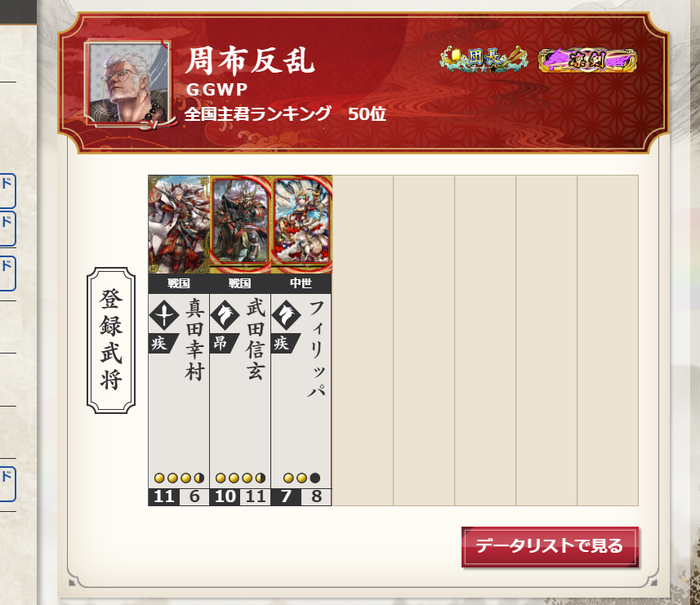Click the 団長 rank badge
Image resolution: width=700 pixels, height=605 pixels.
484,60
